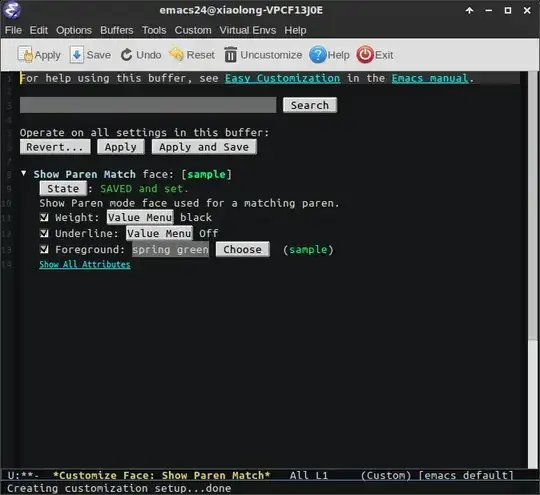Image resolution: width=540 pixels, height=495 pixels.
Task: Open the Options menu
Action: [74, 30]
